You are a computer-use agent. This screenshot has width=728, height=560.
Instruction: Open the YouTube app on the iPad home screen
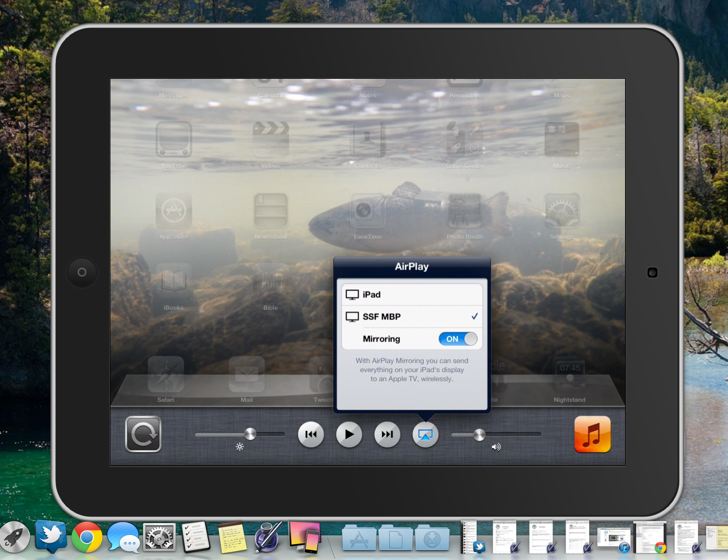[x=174, y=139]
